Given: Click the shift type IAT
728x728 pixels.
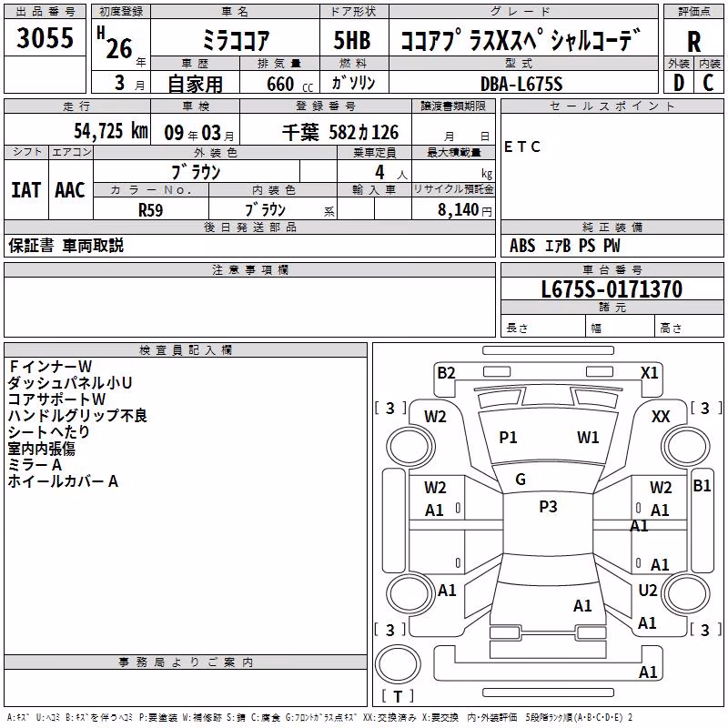Looking at the screenshot, I should (26, 190).
